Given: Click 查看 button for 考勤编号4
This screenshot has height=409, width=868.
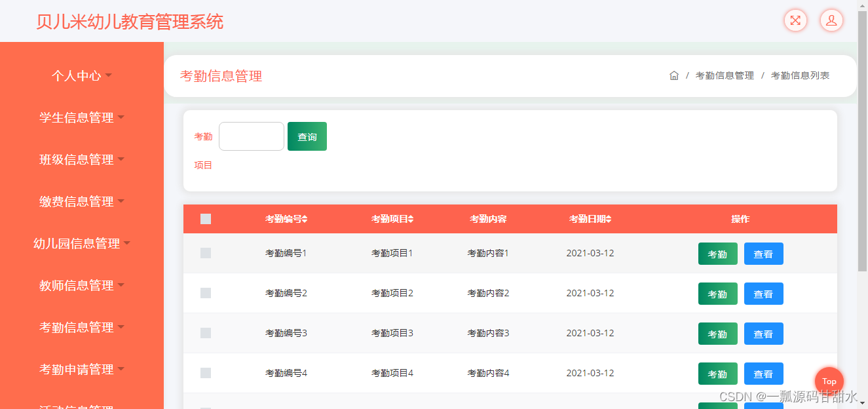Looking at the screenshot, I should point(764,374).
